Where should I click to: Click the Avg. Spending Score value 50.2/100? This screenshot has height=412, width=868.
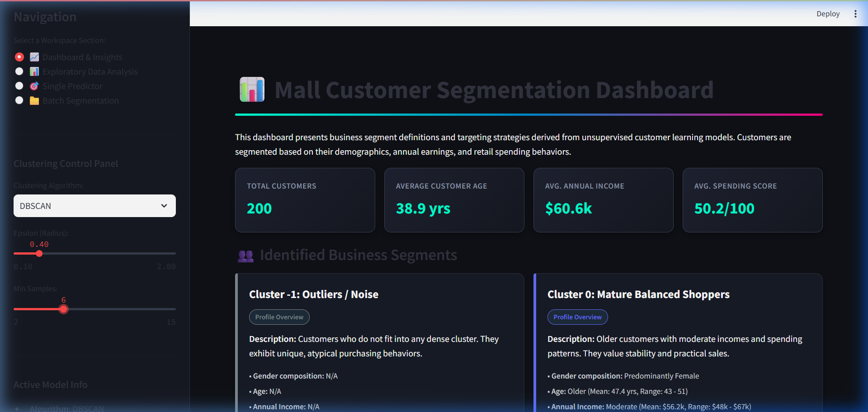(x=724, y=208)
